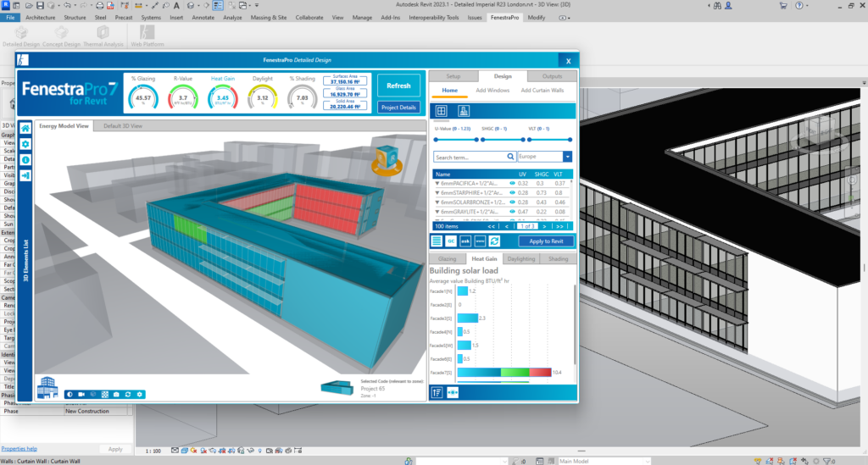Screen dimensions: 868x465
Task: Click the search magnifier in glazing search
Action: (x=510, y=157)
